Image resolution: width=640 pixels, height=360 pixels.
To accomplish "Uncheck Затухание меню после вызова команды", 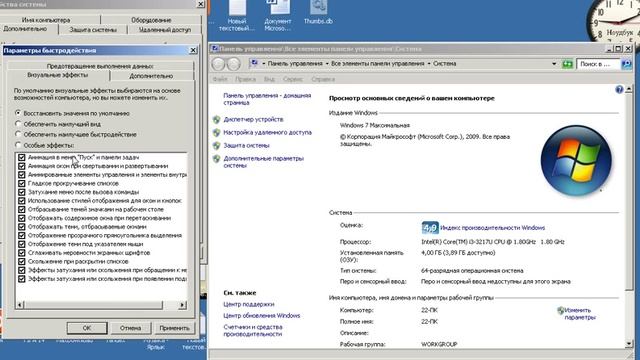I will 22,192.
